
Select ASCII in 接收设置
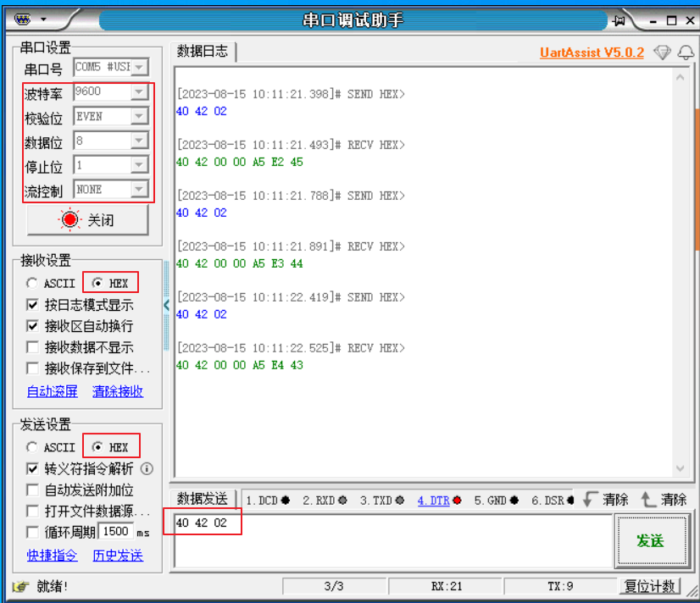point(51,283)
